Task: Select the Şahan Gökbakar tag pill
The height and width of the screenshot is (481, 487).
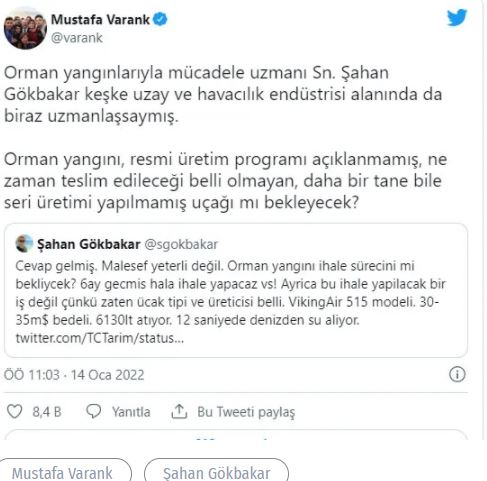Action: tap(216, 472)
